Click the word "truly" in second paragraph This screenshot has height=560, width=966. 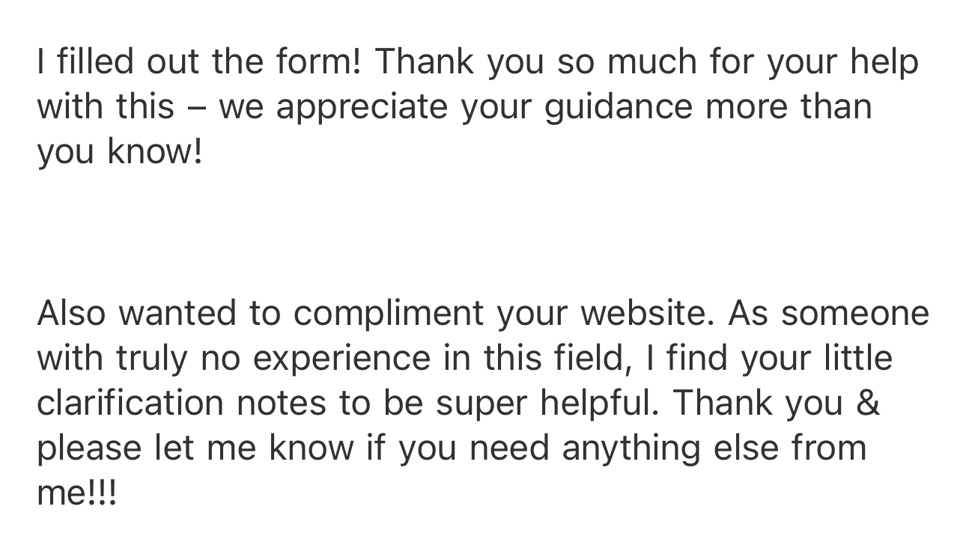pyautogui.click(x=151, y=358)
